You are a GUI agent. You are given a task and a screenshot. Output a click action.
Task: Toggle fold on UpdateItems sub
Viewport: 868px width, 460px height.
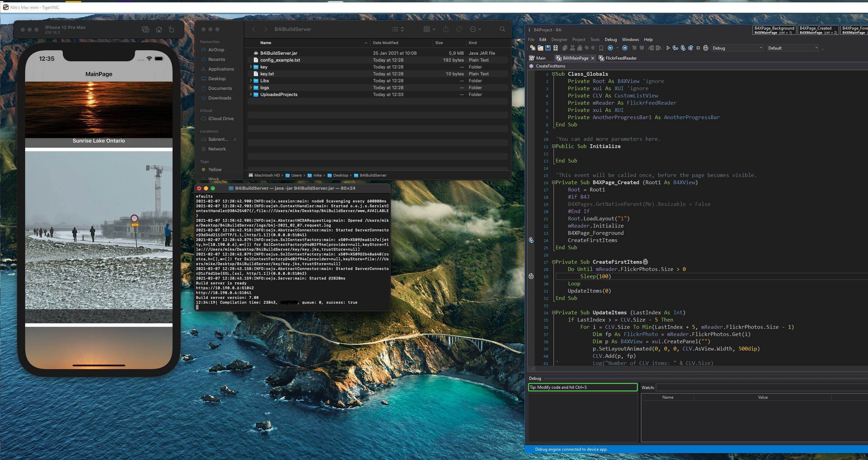pyautogui.click(x=554, y=313)
